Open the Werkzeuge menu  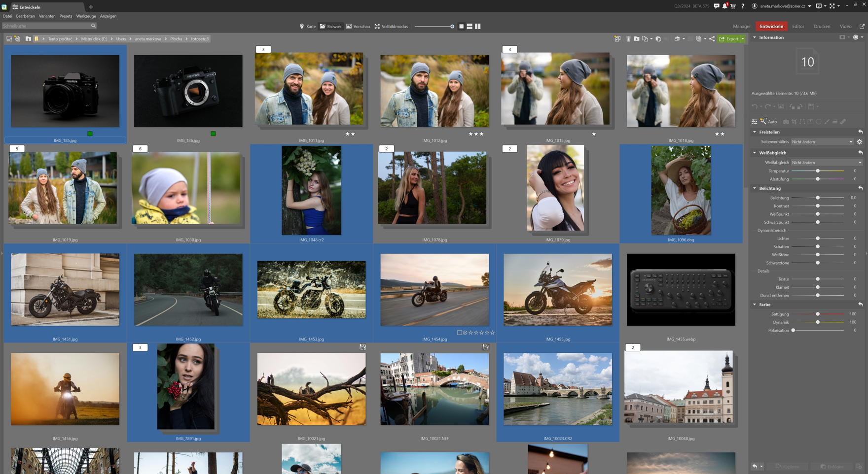pyautogui.click(x=86, y=16)
